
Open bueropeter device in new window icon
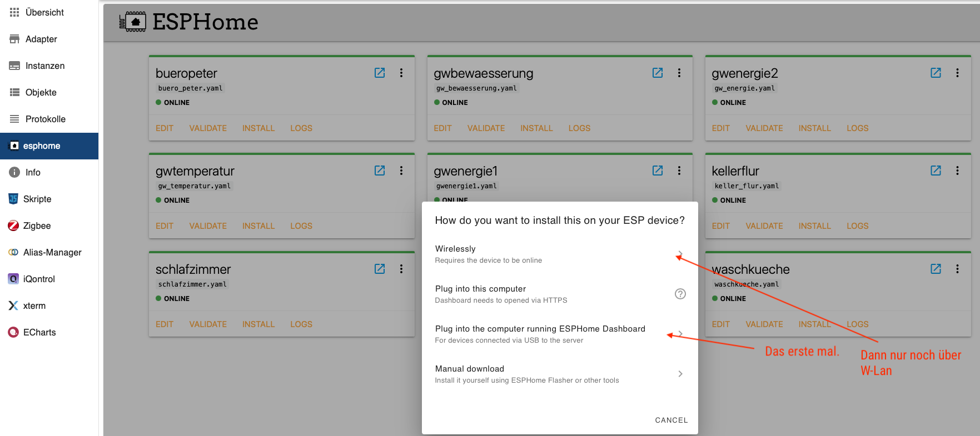click(380, 73)
